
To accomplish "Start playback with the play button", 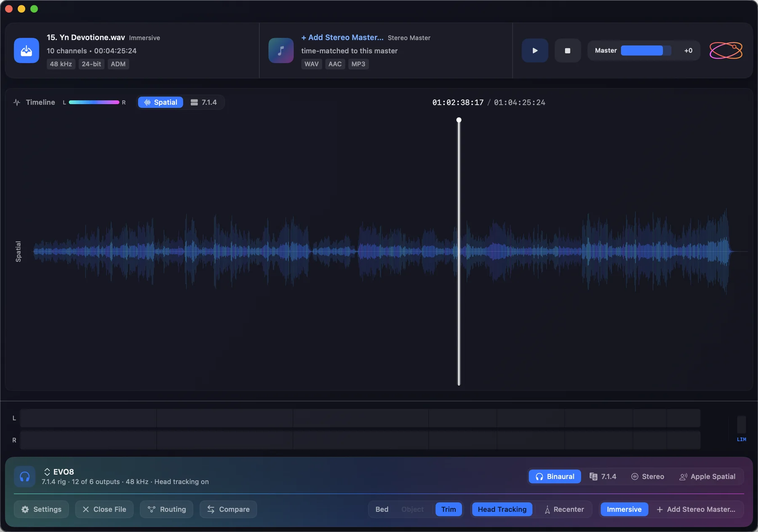I will tap(535, 51).
